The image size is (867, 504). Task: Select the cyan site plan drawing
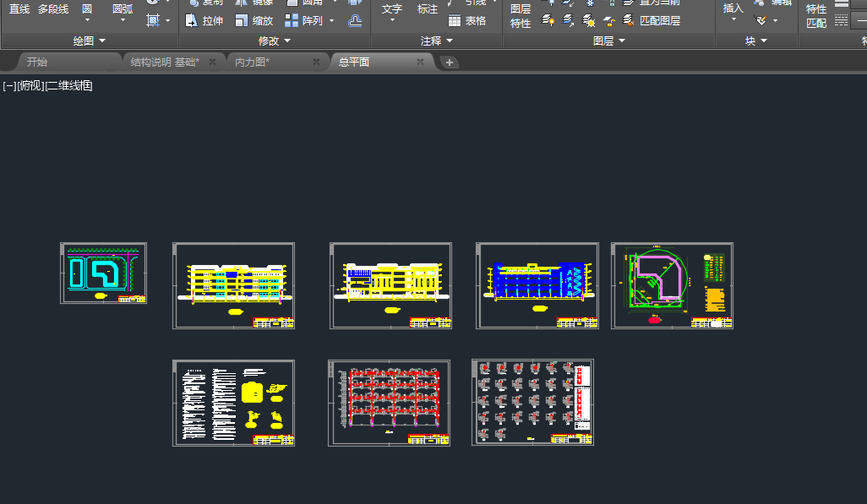[x=103, y=273]
